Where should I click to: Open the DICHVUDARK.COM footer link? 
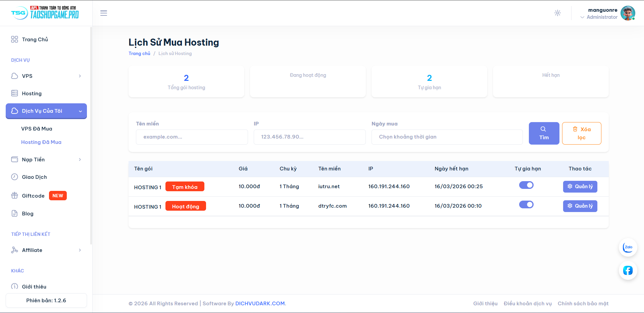260,304
